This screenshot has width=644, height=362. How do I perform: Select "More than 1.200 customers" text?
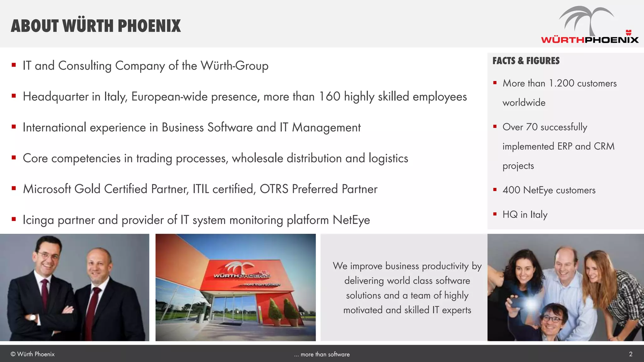click(x=559, y=83)
